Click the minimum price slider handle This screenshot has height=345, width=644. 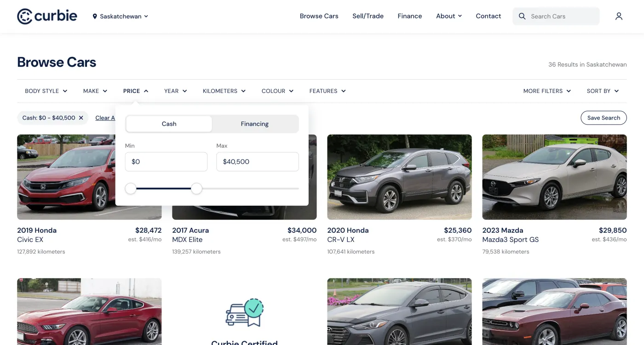[x=131, y=189]
